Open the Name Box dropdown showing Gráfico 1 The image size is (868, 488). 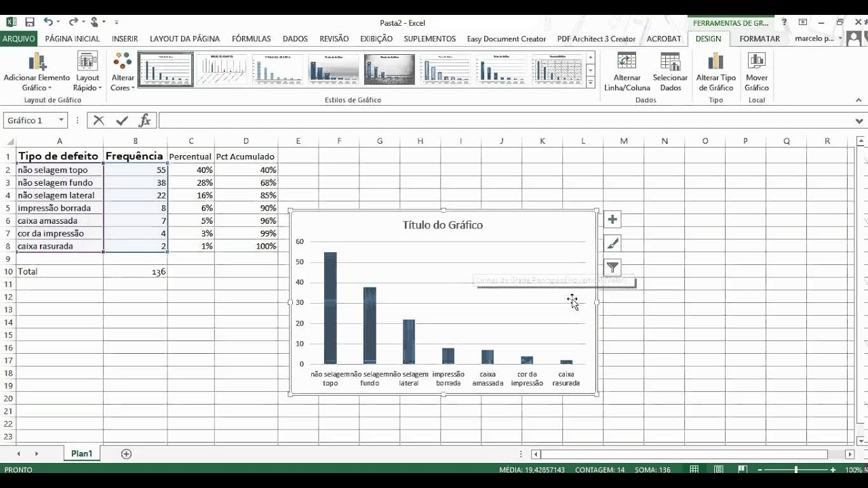(61, 121)
